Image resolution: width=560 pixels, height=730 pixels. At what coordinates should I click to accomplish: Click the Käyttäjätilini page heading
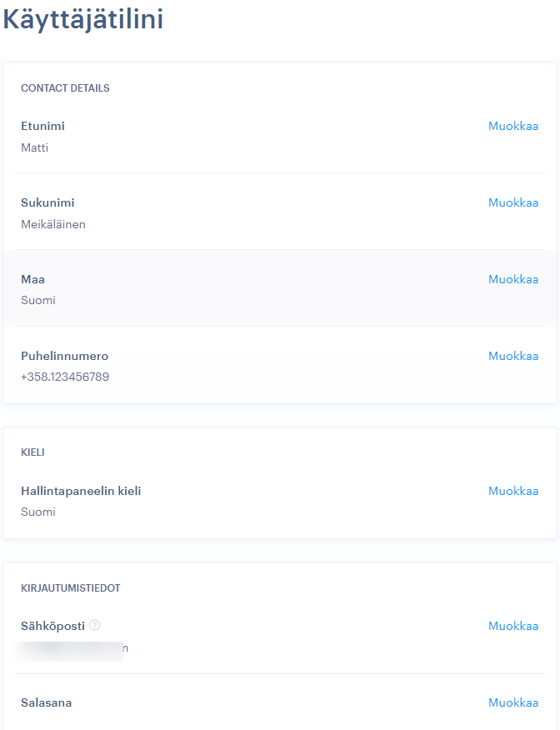click(83, 20)
